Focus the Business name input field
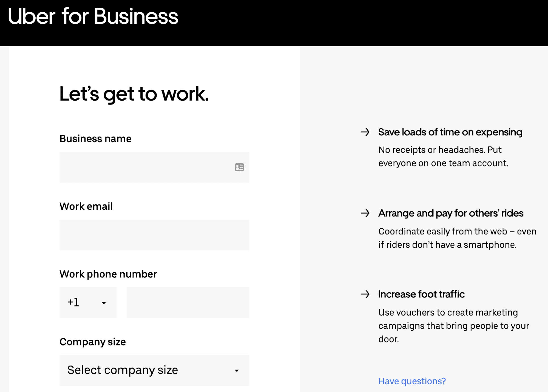This screenshot has width=548, height=392. [145, 167]
